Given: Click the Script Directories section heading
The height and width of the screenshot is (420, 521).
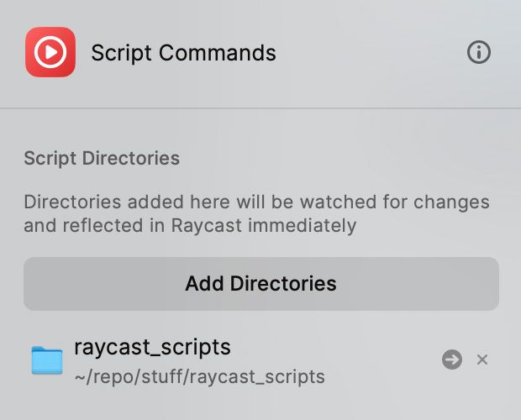Looking at the screenshot, I should click(102, 157).
